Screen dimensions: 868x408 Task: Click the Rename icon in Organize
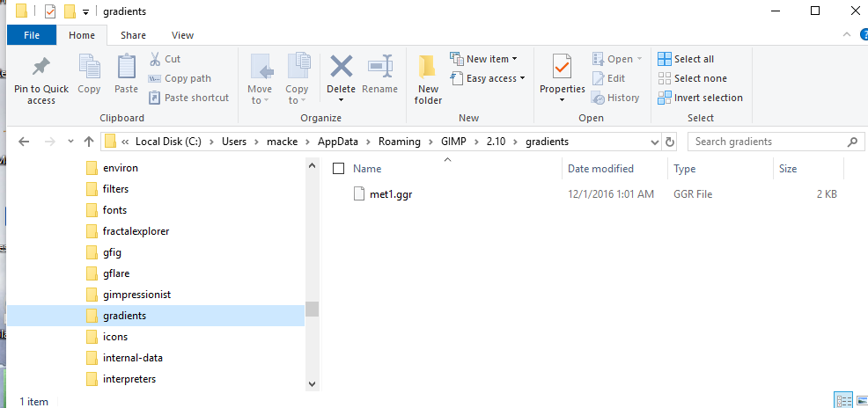coord(379,66)
